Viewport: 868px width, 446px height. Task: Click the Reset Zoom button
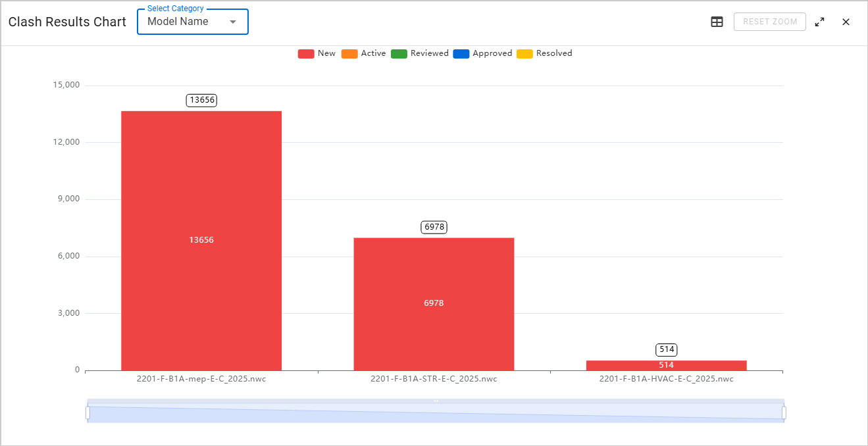point(770,22)
